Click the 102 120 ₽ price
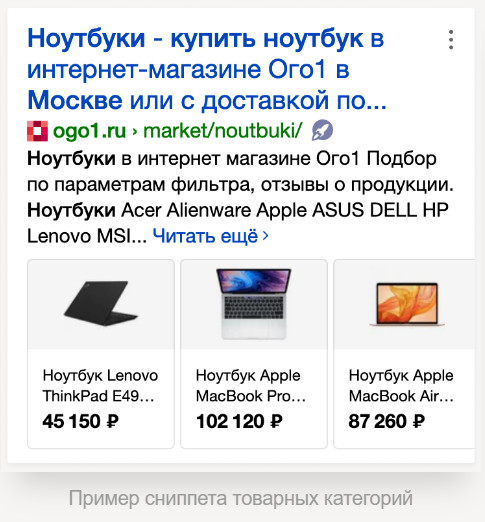Screen dimensions: 485x522 (x=239, y=421)
